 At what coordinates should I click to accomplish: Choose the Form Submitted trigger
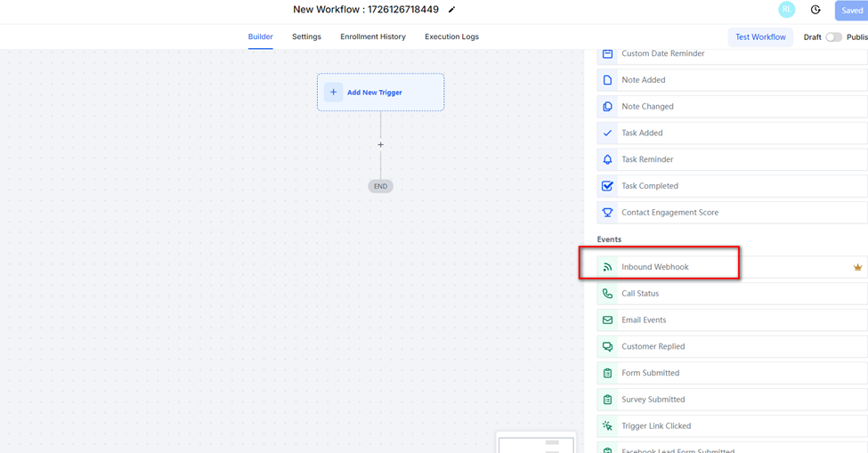point(650,374)
